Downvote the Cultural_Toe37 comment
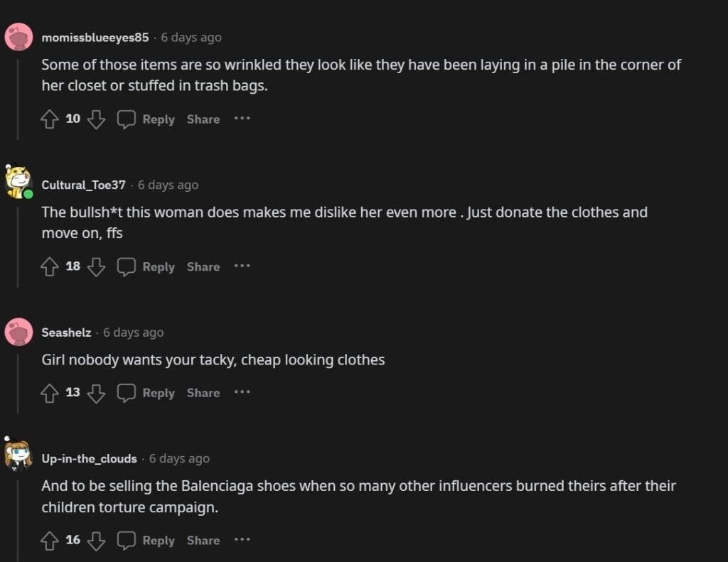This screenshot has height=562, width=728. click(x=96, y=267)
